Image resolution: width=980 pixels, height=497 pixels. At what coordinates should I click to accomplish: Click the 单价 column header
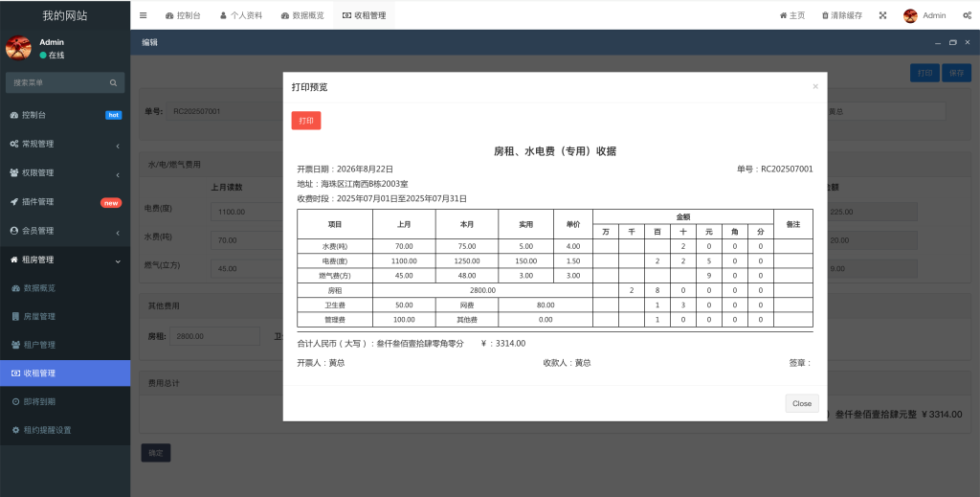(573, 224)
